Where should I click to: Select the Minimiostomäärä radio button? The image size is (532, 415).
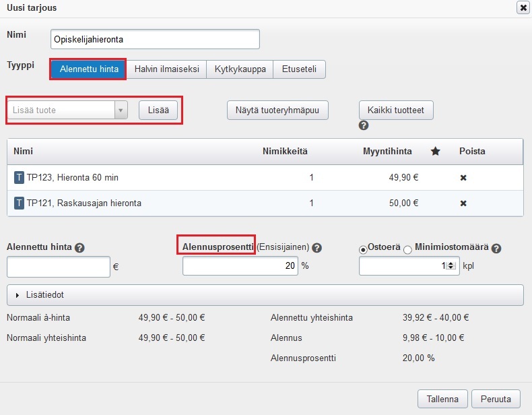tap(407, 249)
